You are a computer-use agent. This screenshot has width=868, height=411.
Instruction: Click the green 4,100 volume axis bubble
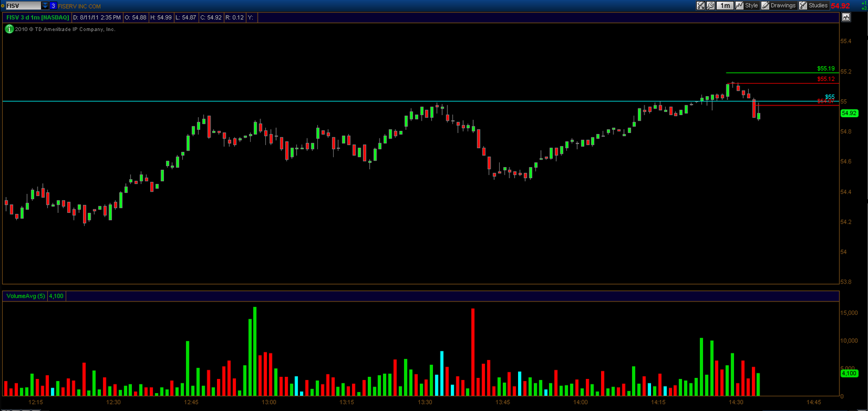pos(849,373)
